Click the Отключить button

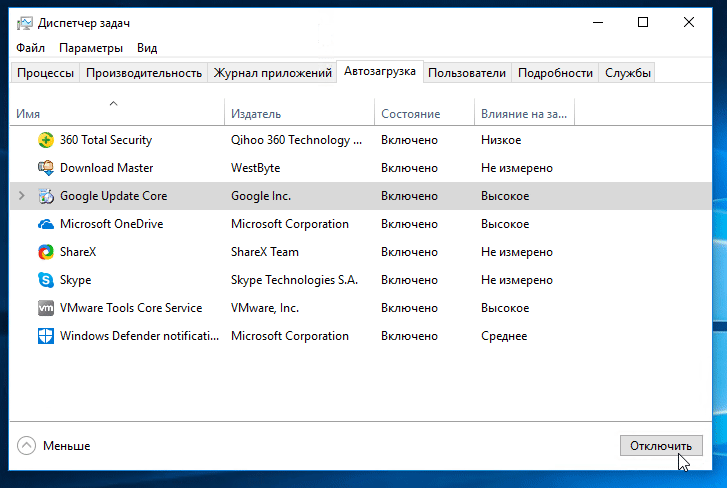point(661,446)
